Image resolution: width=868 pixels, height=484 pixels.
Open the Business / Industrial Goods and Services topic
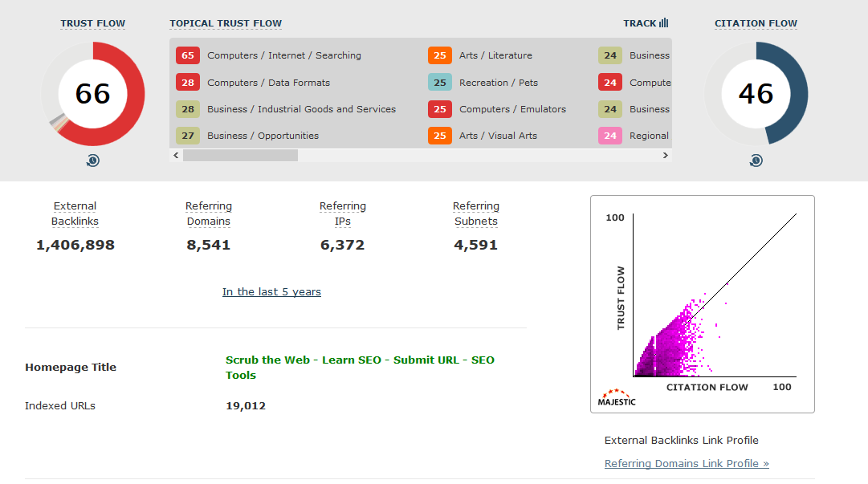tap(302, 109)
